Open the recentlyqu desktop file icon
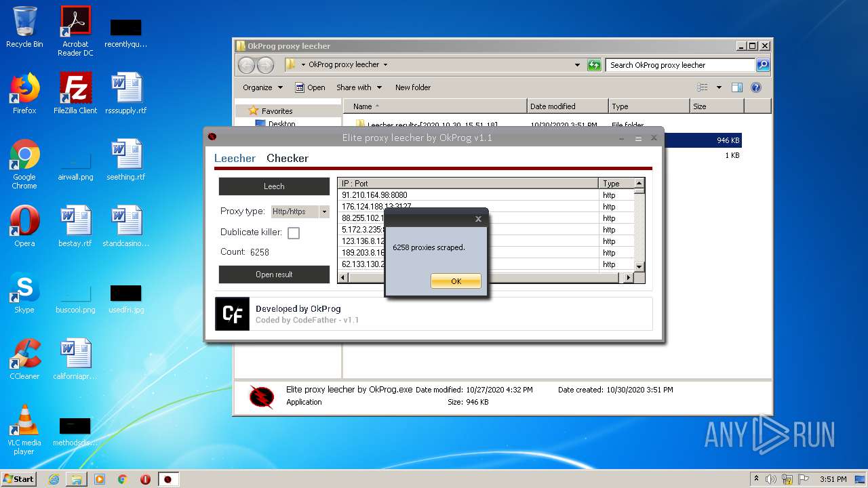Image resolution: width=868 pixels, height=488 pixels. point(126,34)
